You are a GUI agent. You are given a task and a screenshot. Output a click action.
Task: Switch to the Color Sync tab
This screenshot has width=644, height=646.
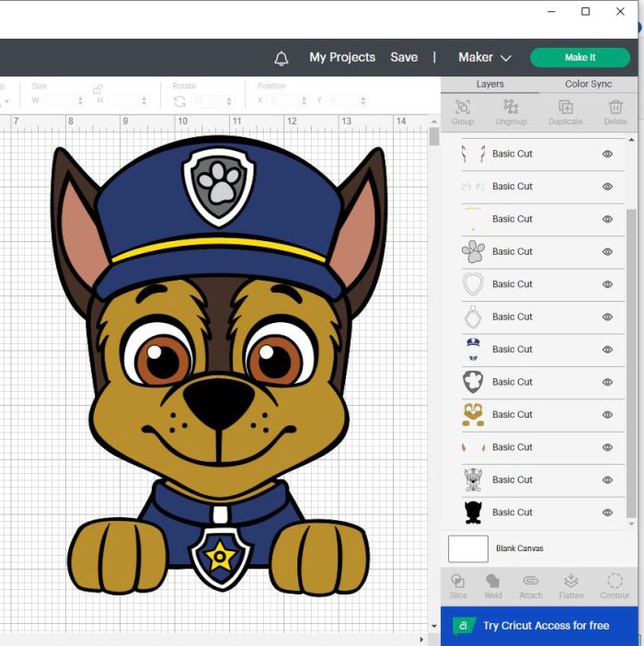[x=588, y=84]
